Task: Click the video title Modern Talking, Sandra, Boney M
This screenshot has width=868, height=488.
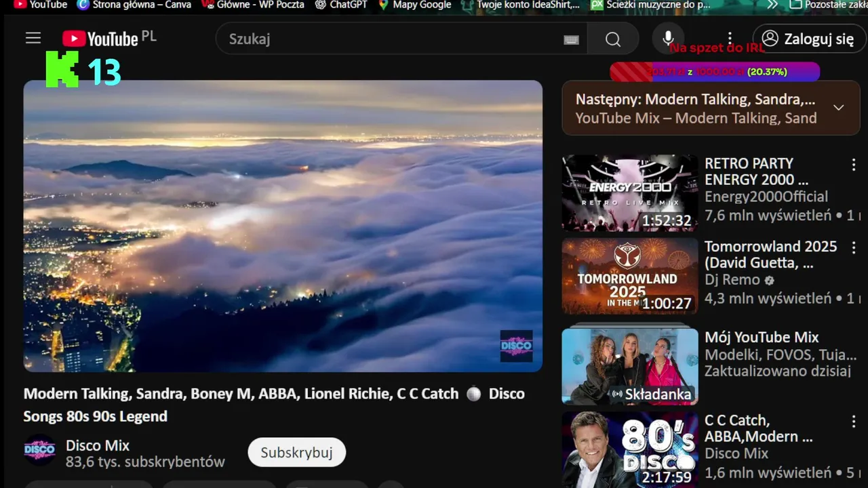Action: [274, 405]
